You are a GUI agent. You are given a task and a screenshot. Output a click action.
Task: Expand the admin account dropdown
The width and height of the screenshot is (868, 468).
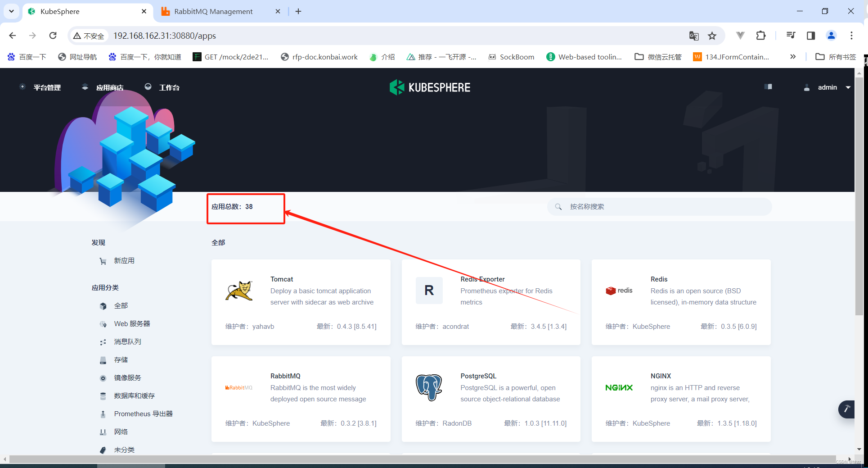click(x=848, y=87)
